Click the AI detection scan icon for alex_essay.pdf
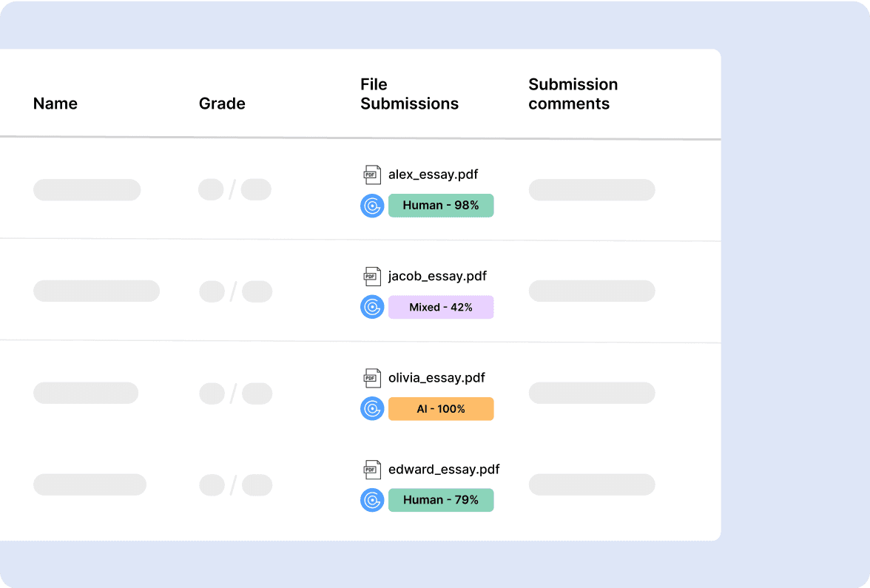Screen dimensions: 870x588 (372, 206)
